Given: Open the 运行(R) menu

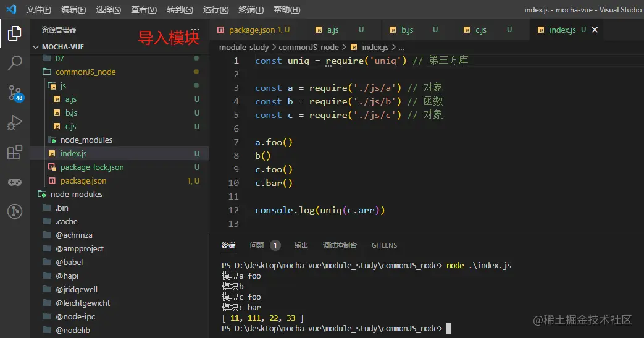Looking at the screenshot, I should coord(215,9).
